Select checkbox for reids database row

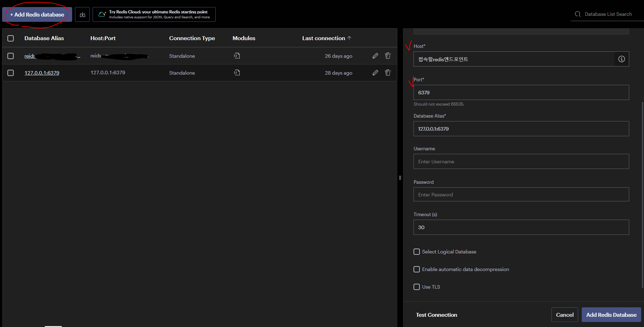point(11,56)
